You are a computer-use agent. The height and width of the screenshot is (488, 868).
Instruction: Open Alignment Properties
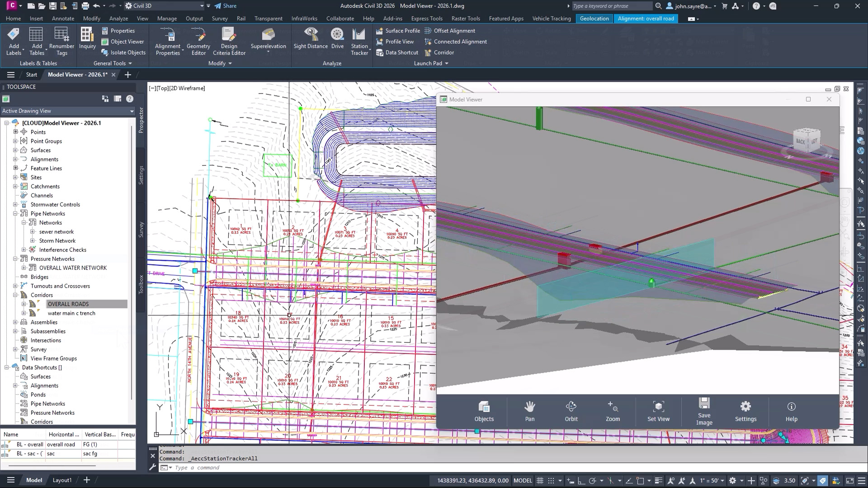pyautogui.click(x=168, y=41)
